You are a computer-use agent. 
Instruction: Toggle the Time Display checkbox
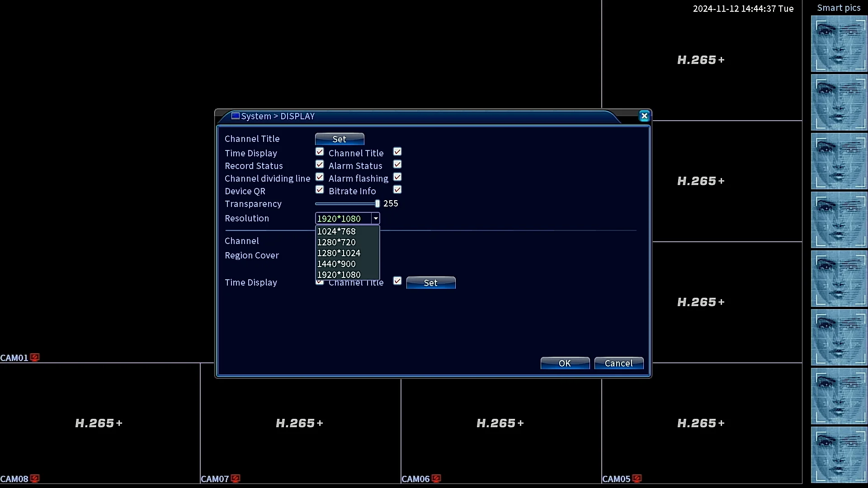click(x=320, y=152)
